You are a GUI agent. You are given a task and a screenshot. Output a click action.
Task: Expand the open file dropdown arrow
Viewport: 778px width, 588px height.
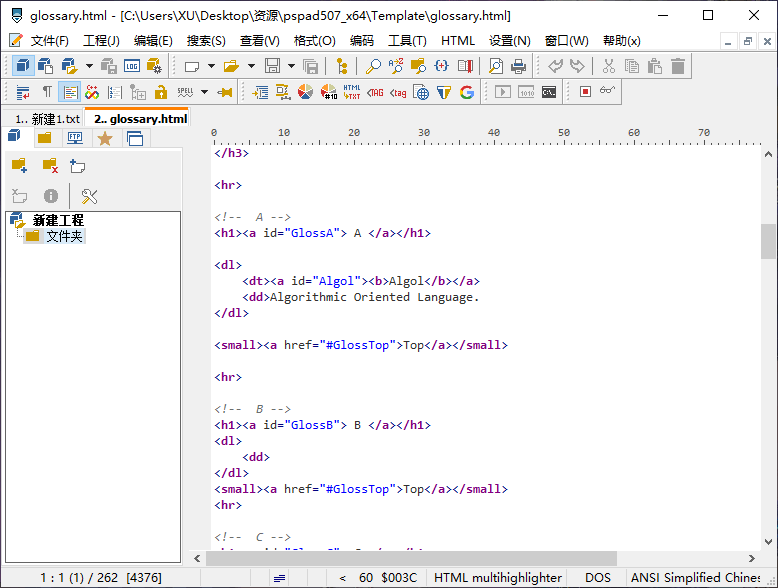(x=252, y=65)
